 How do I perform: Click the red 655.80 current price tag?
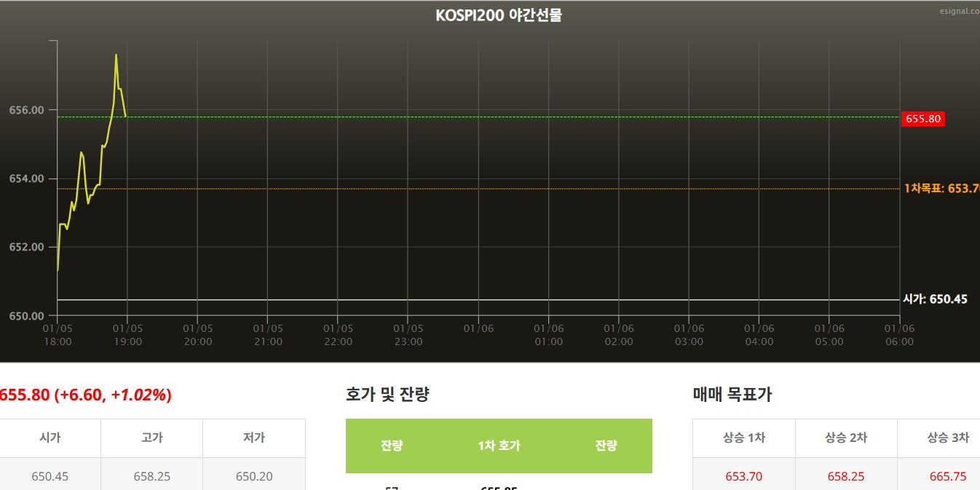tap(922, 118)
